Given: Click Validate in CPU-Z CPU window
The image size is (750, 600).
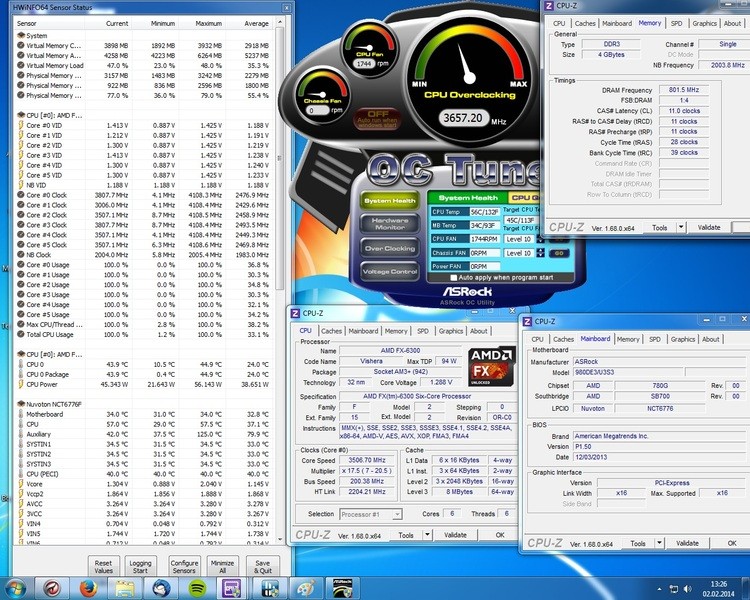Looking at the screenshot, I should [455, 535].
